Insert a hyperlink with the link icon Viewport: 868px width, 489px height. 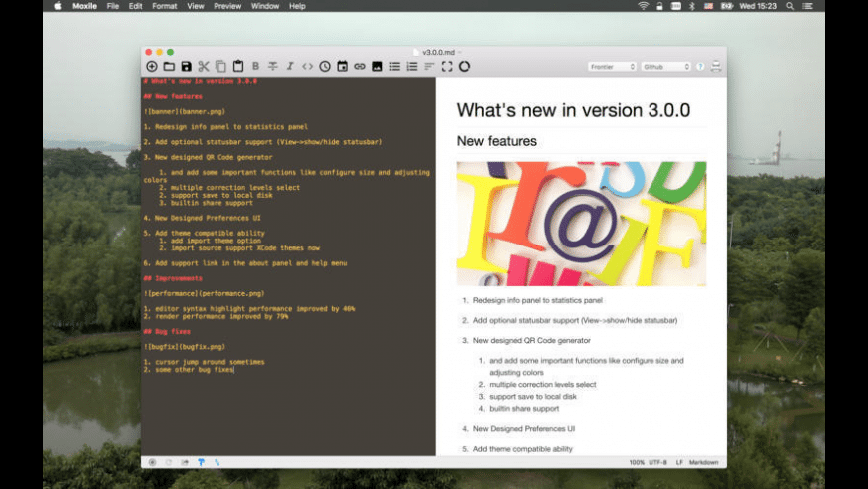(360, 67)
